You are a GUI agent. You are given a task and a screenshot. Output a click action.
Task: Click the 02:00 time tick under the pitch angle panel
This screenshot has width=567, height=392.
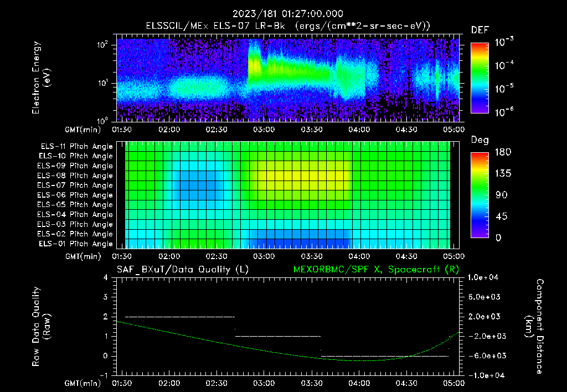169,256
